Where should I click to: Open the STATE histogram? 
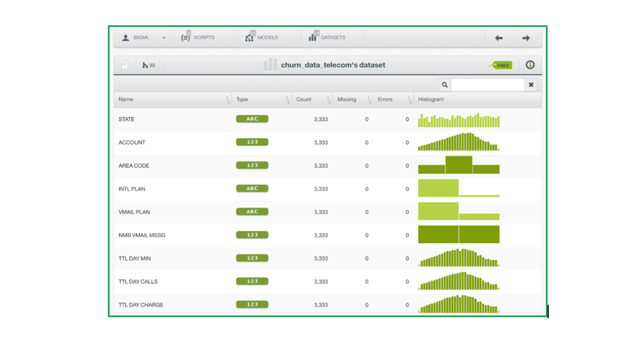[x=459, y=120]
